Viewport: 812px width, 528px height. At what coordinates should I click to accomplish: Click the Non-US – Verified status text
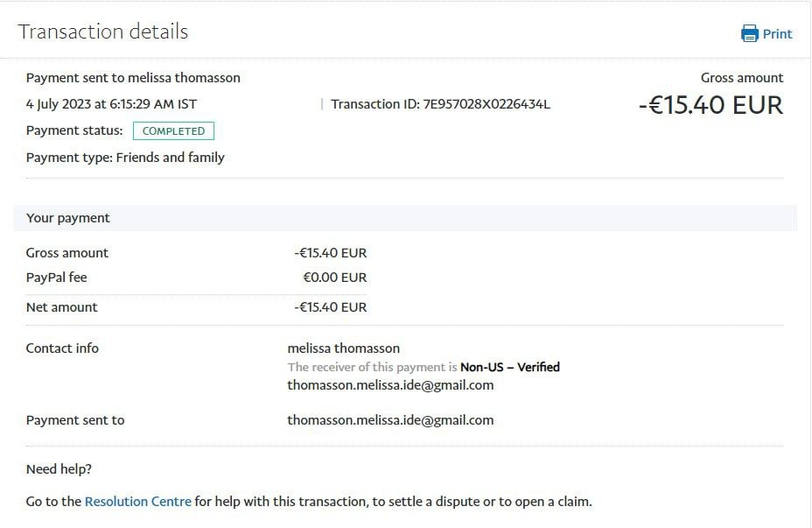point(510,367)
